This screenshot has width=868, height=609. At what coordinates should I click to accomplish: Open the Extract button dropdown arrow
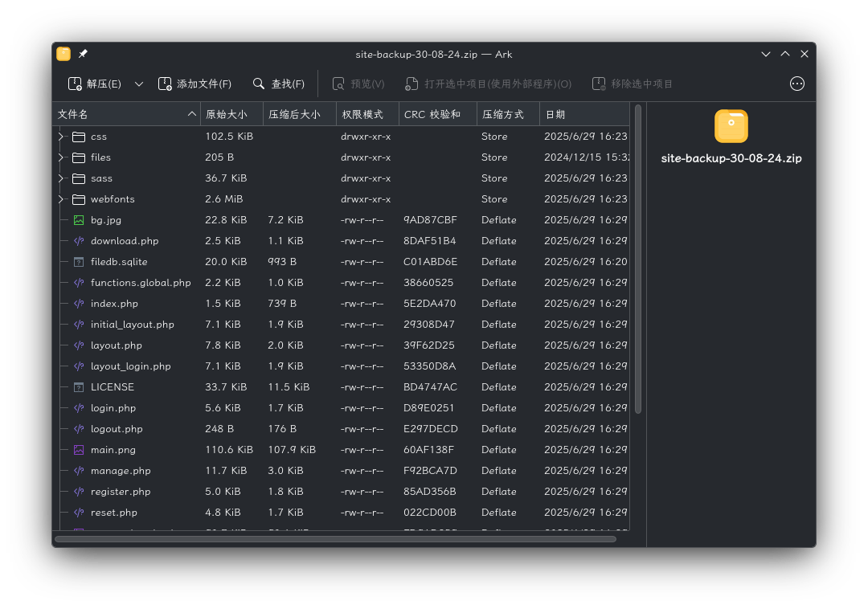point(139,84)
